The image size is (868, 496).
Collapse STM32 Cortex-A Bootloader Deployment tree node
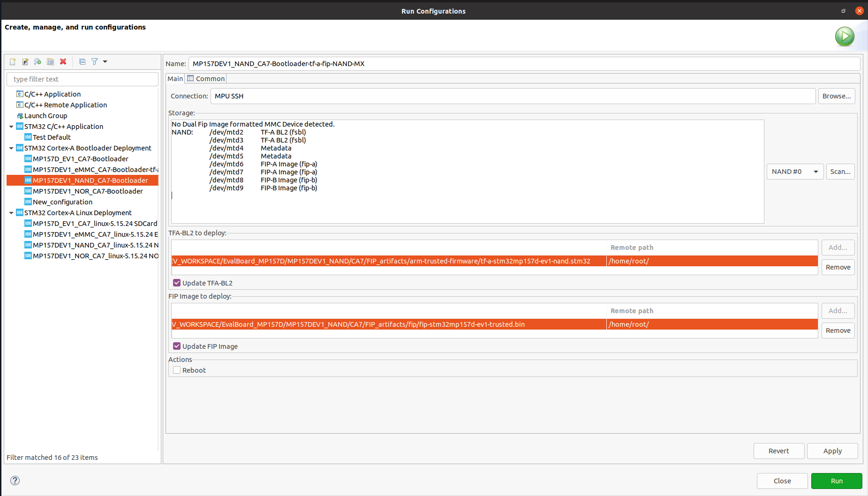tap(11, 148)
